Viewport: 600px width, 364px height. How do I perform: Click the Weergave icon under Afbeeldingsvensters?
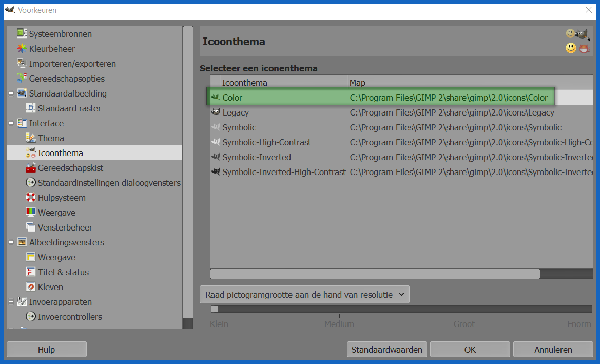click(x=31, y=257)
